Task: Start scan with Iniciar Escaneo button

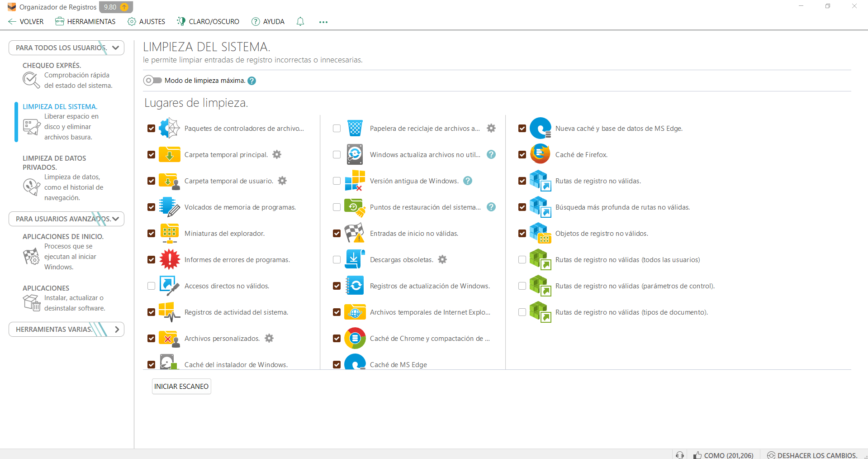Action: [x=181, y=386]
